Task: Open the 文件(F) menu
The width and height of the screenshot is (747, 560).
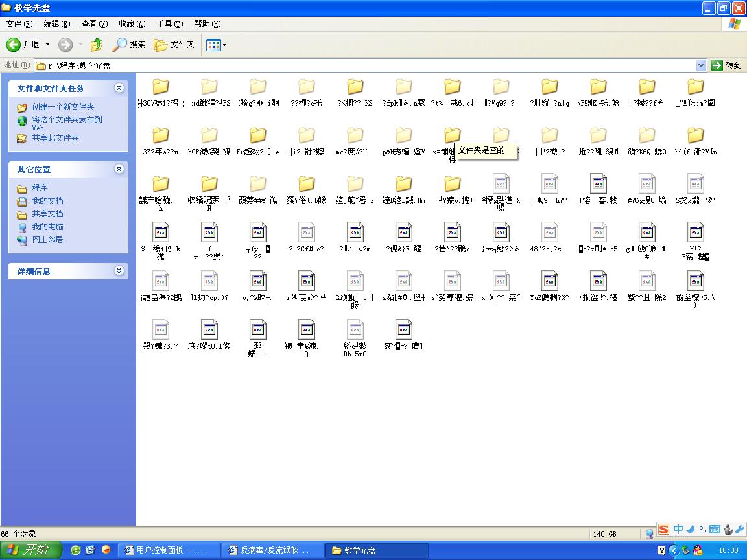Action: (19, 24)
